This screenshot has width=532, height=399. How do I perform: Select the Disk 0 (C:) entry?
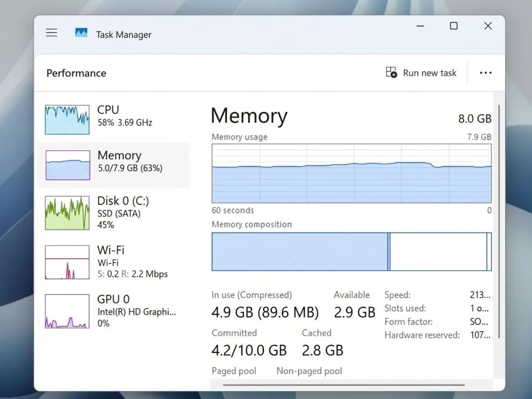pos(114,213)
